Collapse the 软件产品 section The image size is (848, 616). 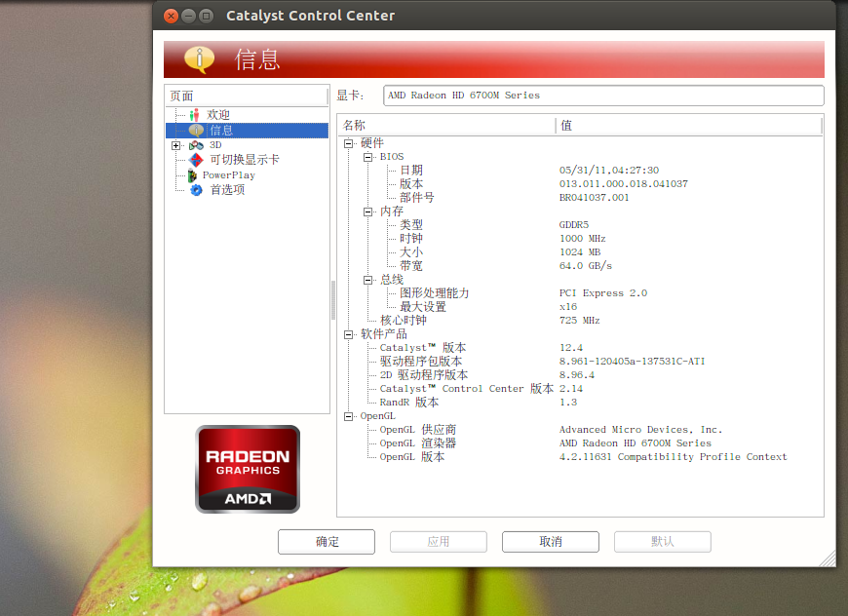coord(348,334)
